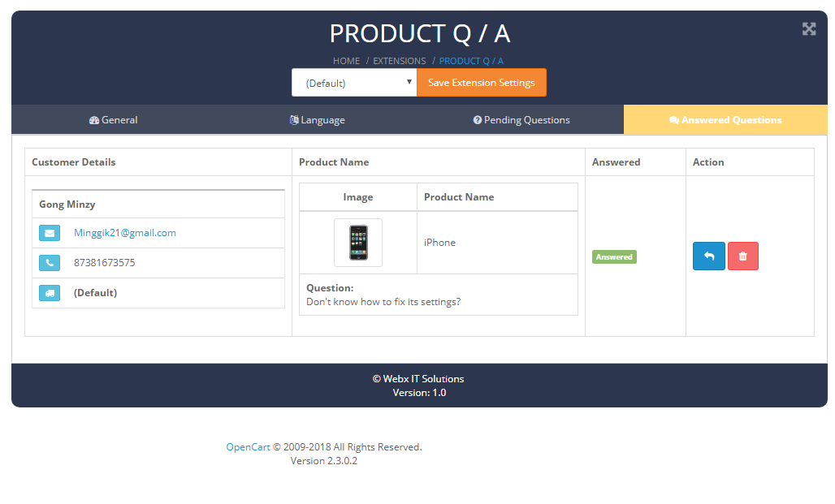Click the question text about settings

click(x=383, y=302)
